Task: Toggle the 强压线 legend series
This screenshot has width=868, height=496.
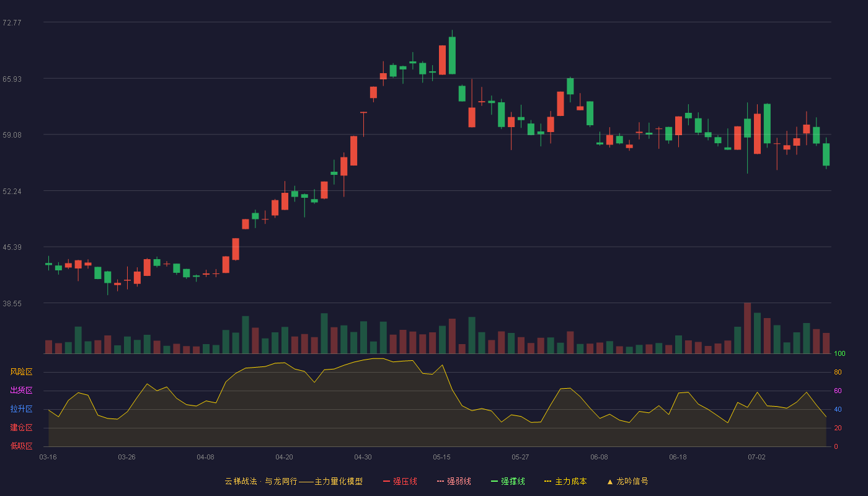Action: (400, 481)
